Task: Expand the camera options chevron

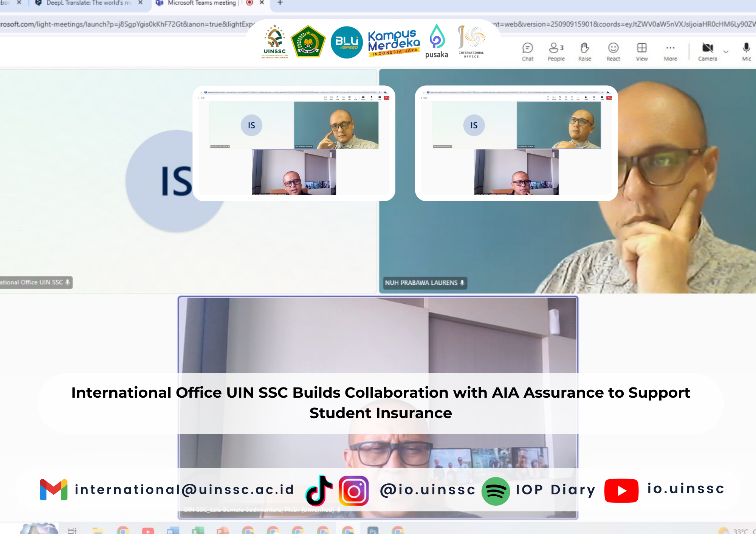Action: (726, 52)
